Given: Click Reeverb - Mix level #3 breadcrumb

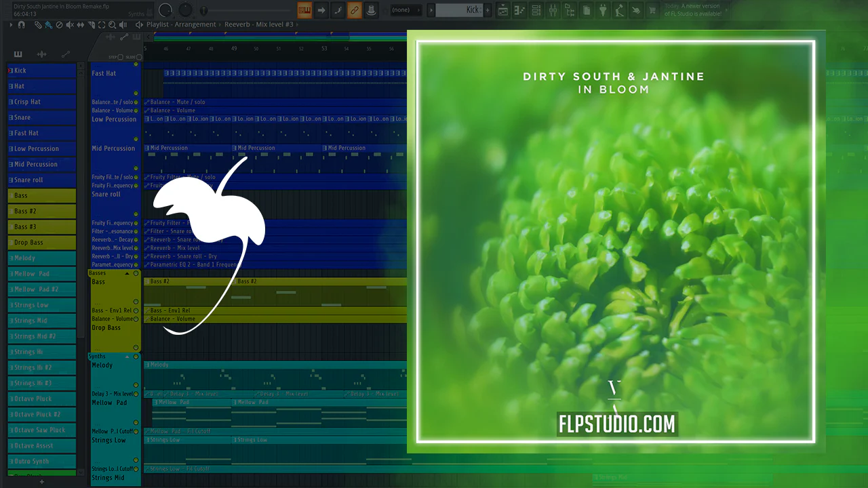Looking at the screenshot, I should [x=259, y=24].
